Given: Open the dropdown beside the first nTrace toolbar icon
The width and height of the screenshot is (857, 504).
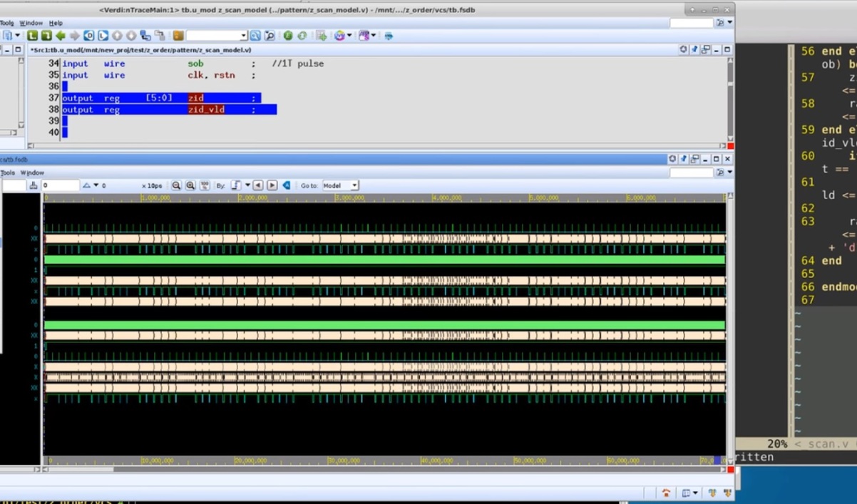Looking at the screenshot, I should 18,36.
